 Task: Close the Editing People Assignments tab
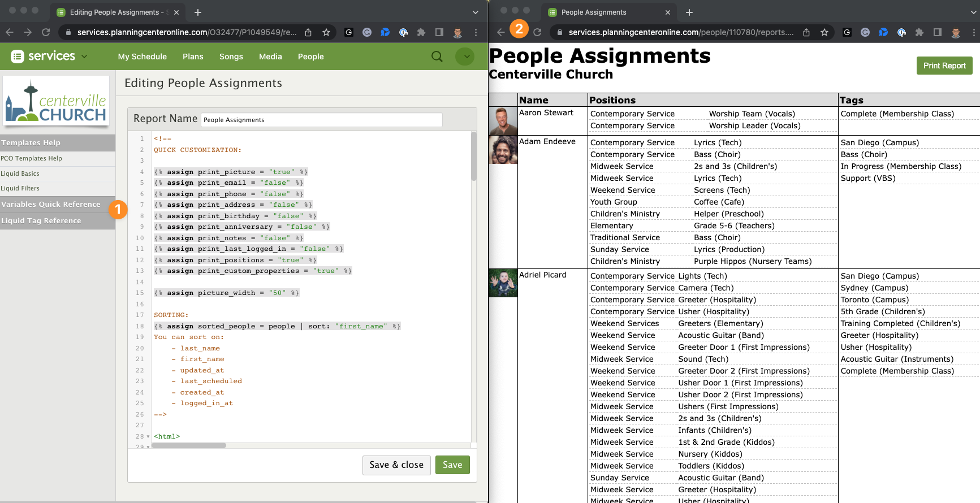coord(176,12)
